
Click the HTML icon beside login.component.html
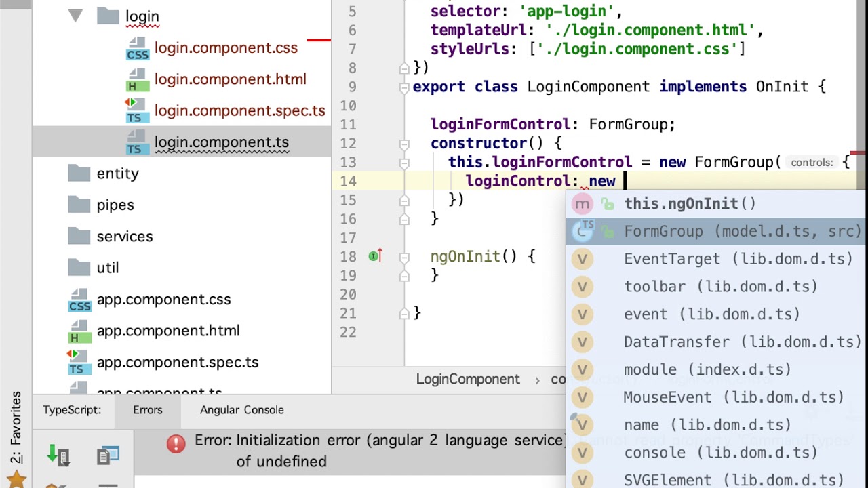pyautogui.click(x=138, y=79)
